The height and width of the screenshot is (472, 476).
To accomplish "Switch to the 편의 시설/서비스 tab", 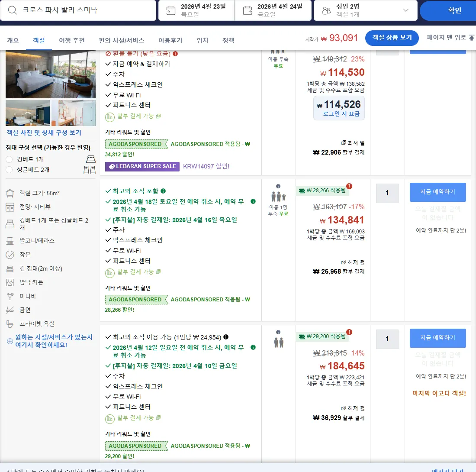I will point(122,40).
